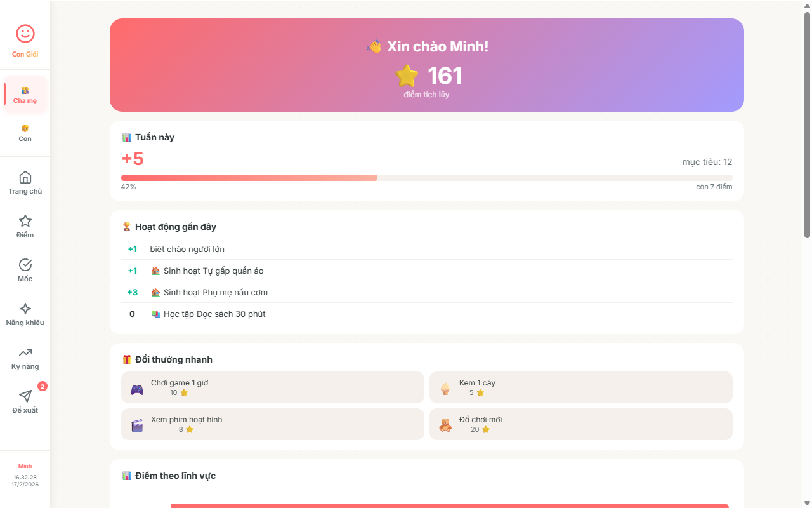Viewport: 812px width, 508px height.
Task: Open the Điểm star icon
Action: point(25,222)
